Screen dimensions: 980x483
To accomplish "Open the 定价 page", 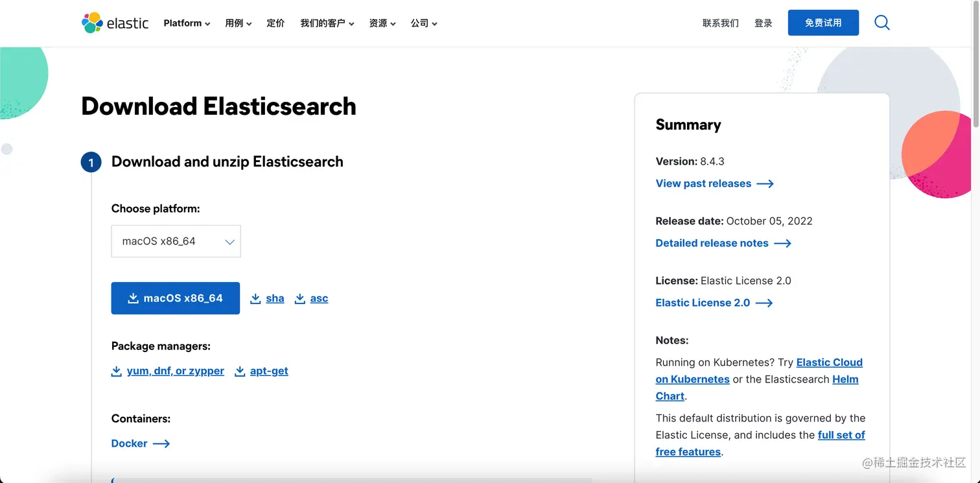I will 275,23.
